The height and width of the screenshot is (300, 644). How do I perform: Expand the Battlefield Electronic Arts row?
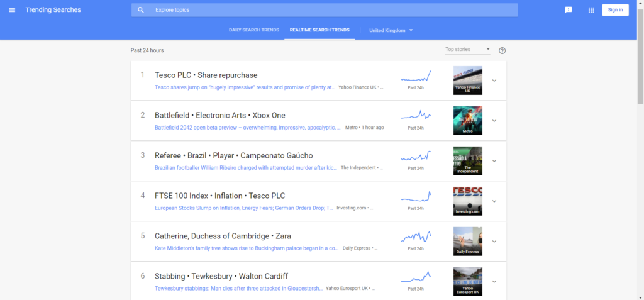coord(494,121)
